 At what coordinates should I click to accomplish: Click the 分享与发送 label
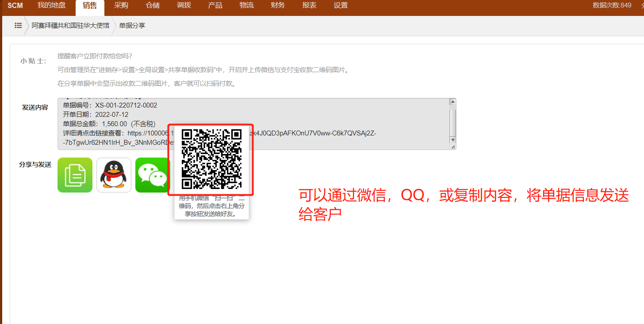tap(35, 165)
